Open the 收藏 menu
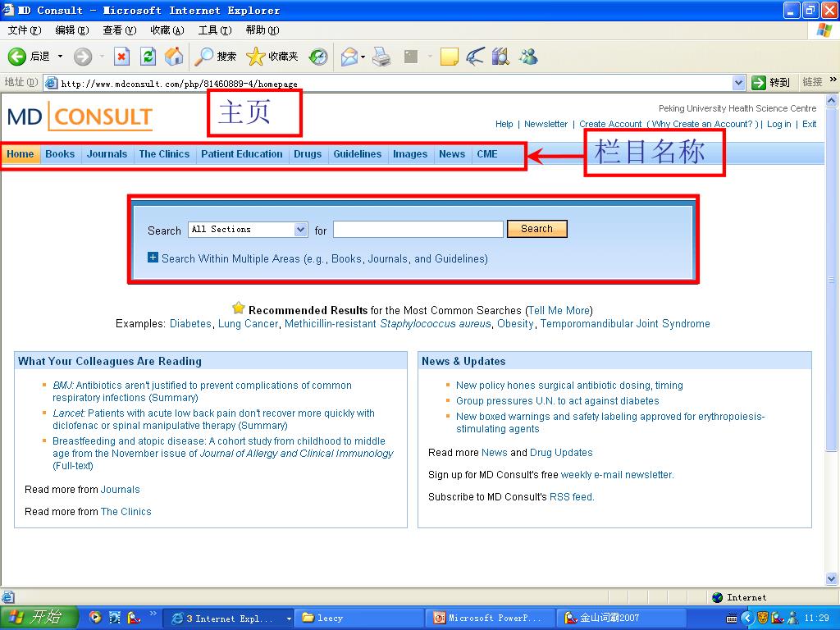840x630 pixels. click(167, 30)
